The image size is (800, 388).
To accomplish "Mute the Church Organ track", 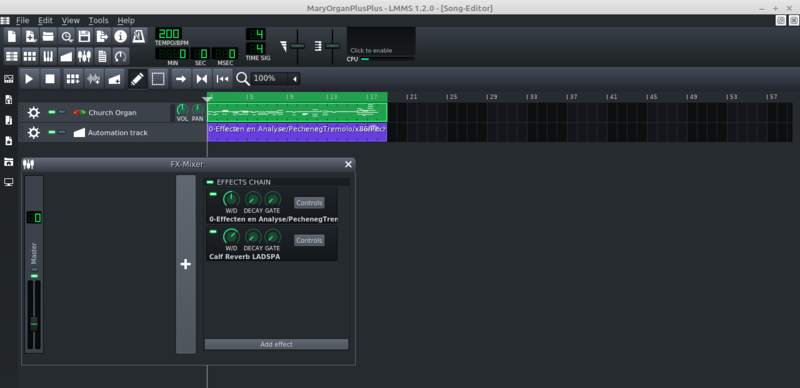I will pos(52,112).
